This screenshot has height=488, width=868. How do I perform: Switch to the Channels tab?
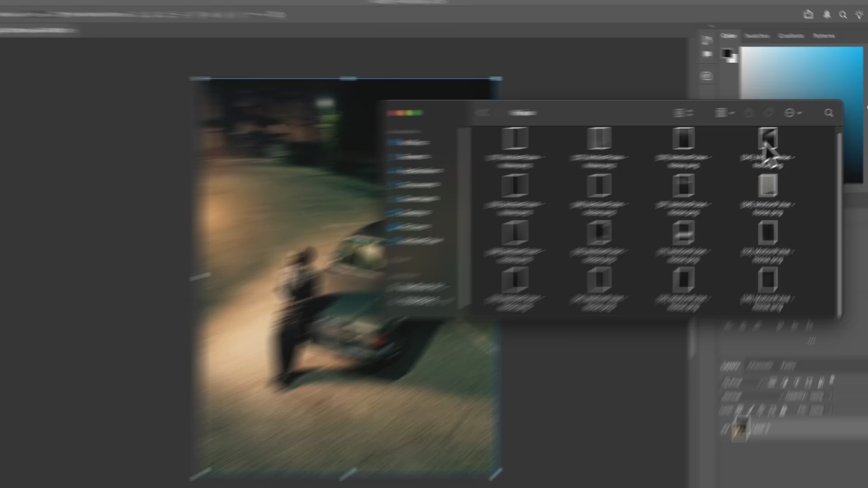click(x=760, y=365)
